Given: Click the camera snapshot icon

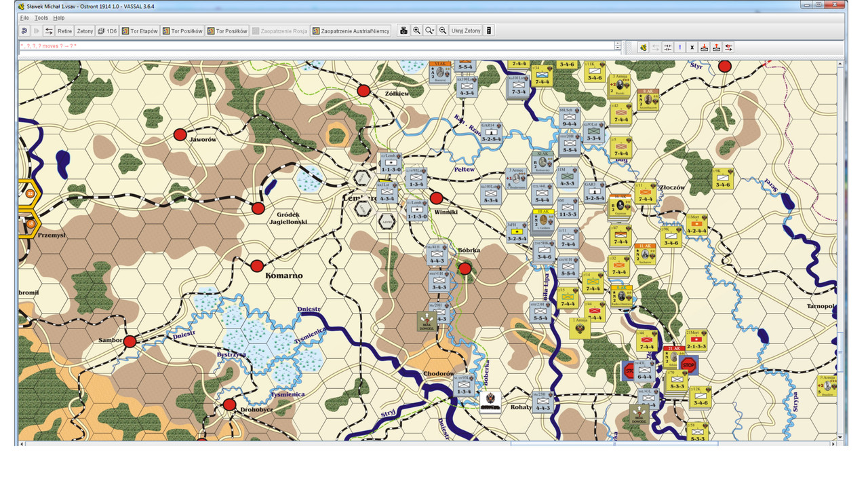Looking at the screenshot, I should tap(403, 31).
